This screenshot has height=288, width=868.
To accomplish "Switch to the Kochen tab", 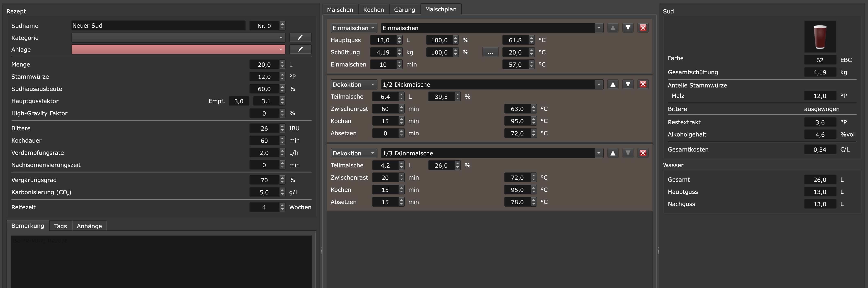I will point(373,10).
